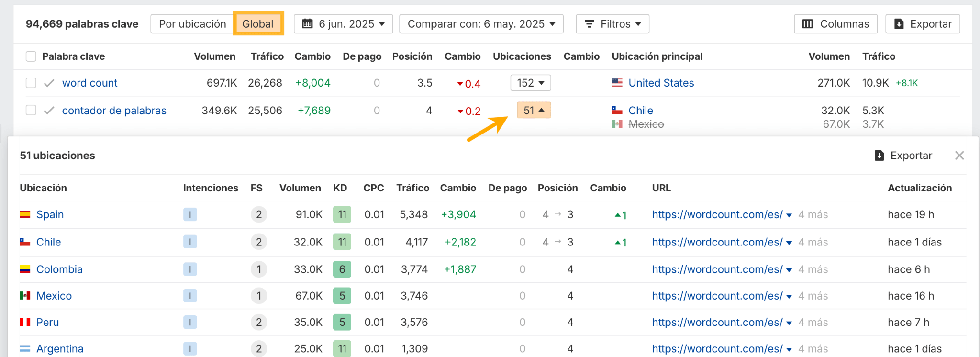
Task: Check the box for word count row
Action: pyautogui.click(x=31, y=83)
